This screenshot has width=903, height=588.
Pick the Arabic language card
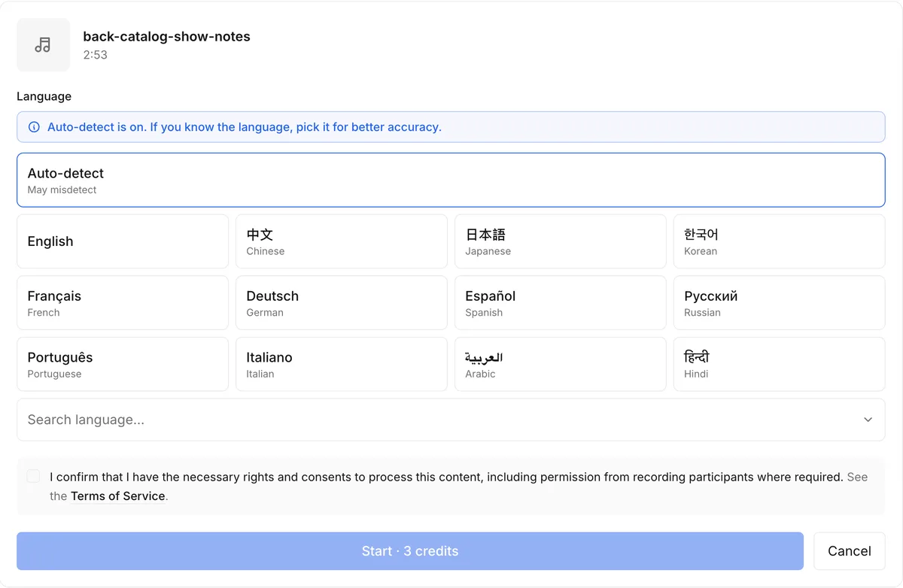(x=560, y=364)
